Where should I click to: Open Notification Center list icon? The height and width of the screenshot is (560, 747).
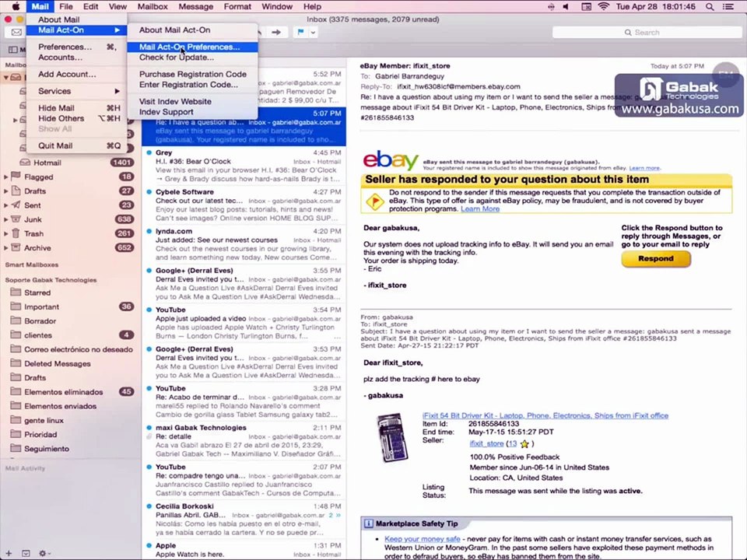coord(728,7)
